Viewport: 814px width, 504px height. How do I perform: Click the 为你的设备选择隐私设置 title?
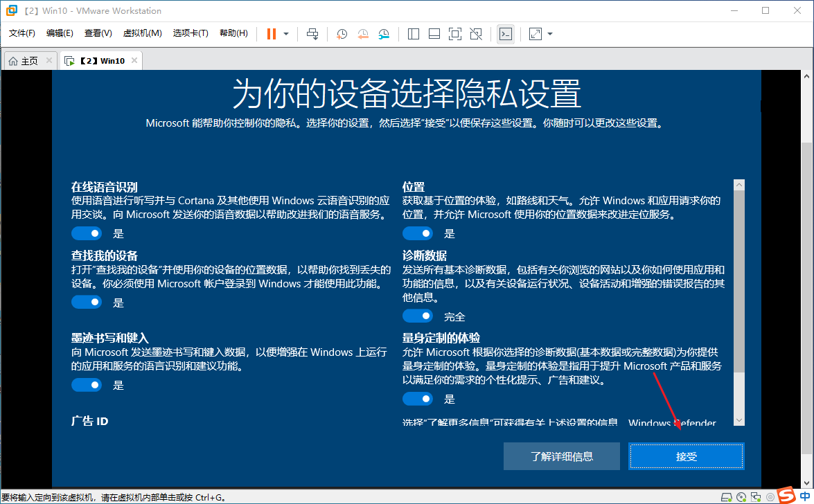(407, 94)
